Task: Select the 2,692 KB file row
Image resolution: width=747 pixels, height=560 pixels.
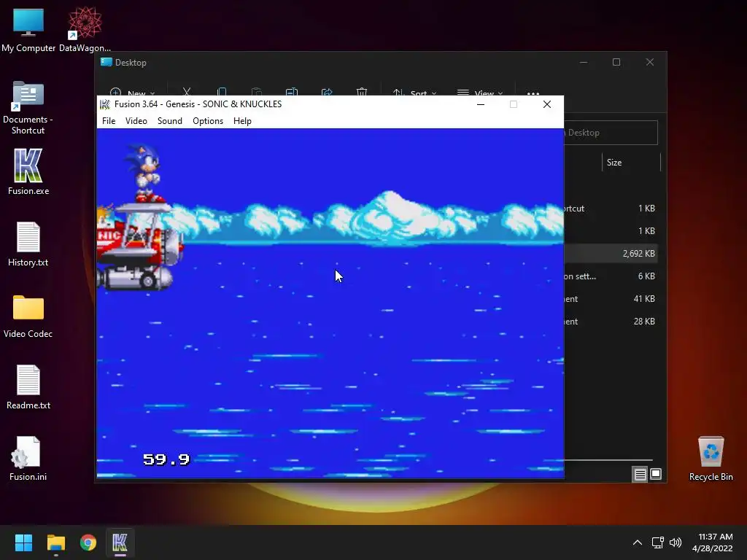Action: click(611, 253)
